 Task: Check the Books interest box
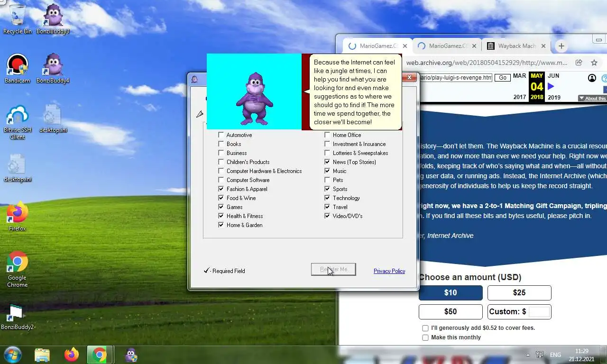coord(221,144)
